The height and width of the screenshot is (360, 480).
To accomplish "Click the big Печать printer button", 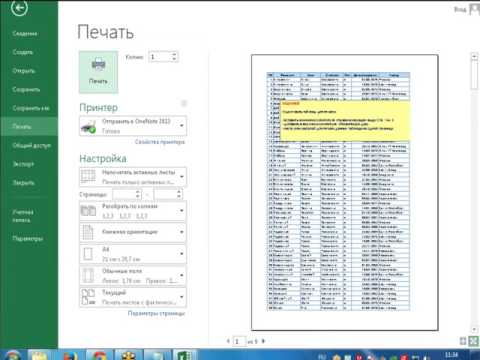I will 98,72.
